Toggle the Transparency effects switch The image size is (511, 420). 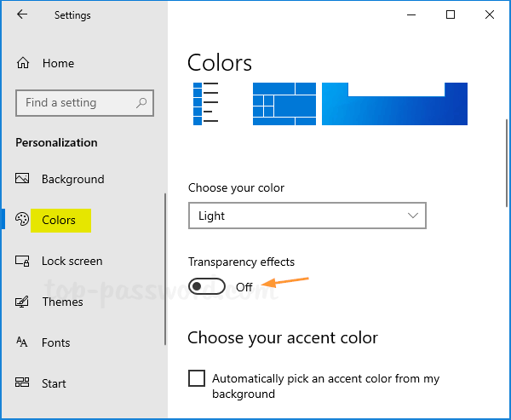point(207,286)
